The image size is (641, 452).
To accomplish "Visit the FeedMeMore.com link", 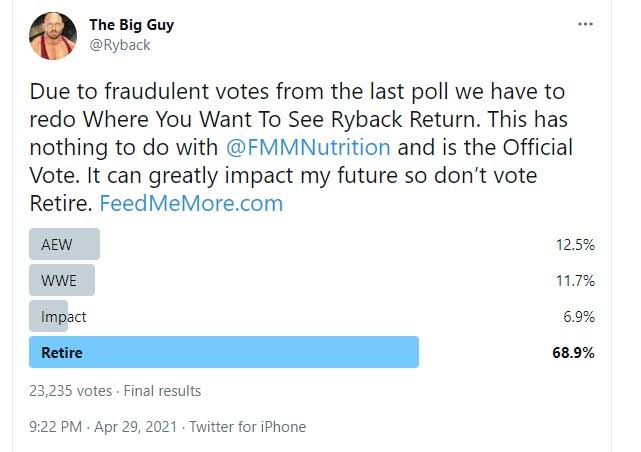I will [191, 203].
